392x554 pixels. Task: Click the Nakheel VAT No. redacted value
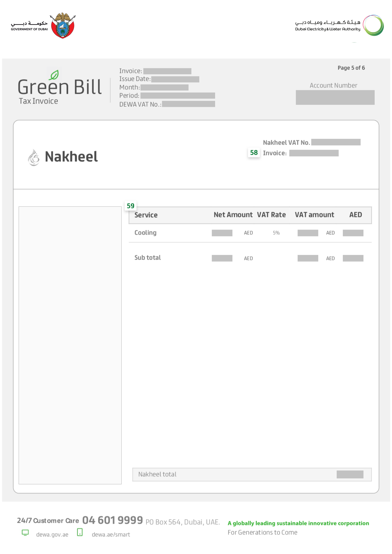336,142
